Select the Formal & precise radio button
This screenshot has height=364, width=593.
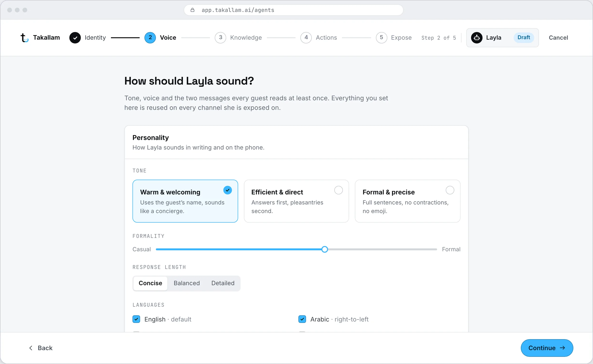click(x=450, y=190)
